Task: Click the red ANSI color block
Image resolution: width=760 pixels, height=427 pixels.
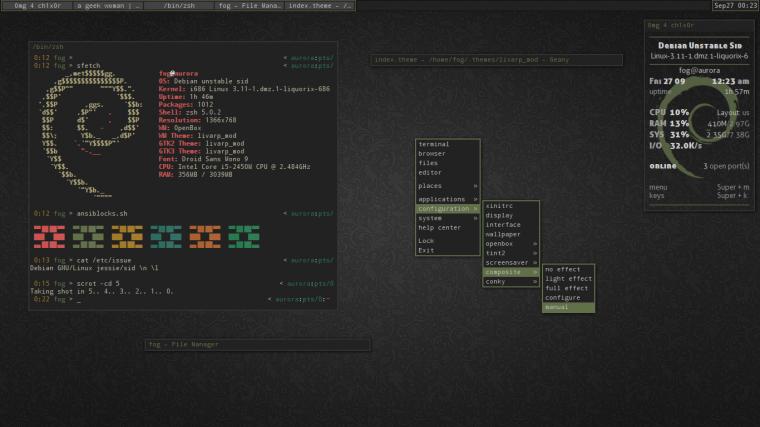Action: pos(48,236)
